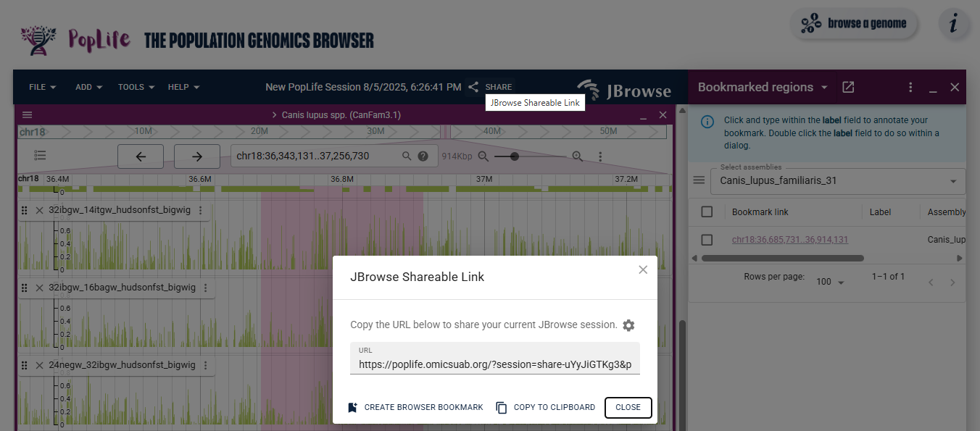Open the File menu
Viewport: 980px width, 431px height.
(x=43, y=87)
